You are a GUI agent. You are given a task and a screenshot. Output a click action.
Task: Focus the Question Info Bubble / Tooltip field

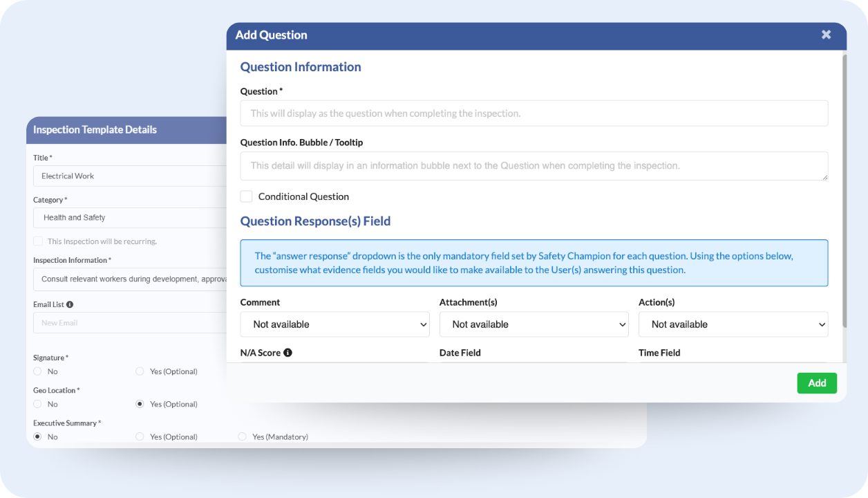click(534, 166)
